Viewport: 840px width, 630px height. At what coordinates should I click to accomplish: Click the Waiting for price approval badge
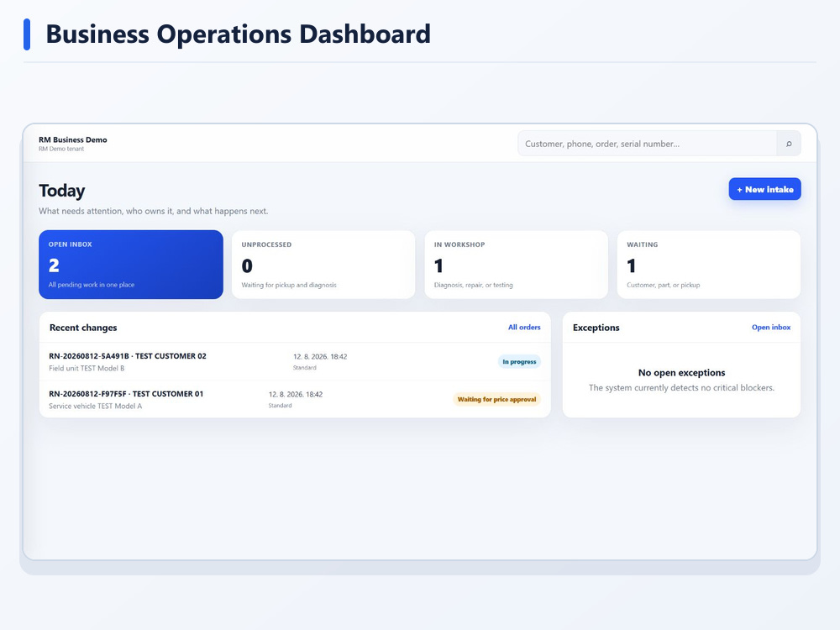[x=496, y=399]
